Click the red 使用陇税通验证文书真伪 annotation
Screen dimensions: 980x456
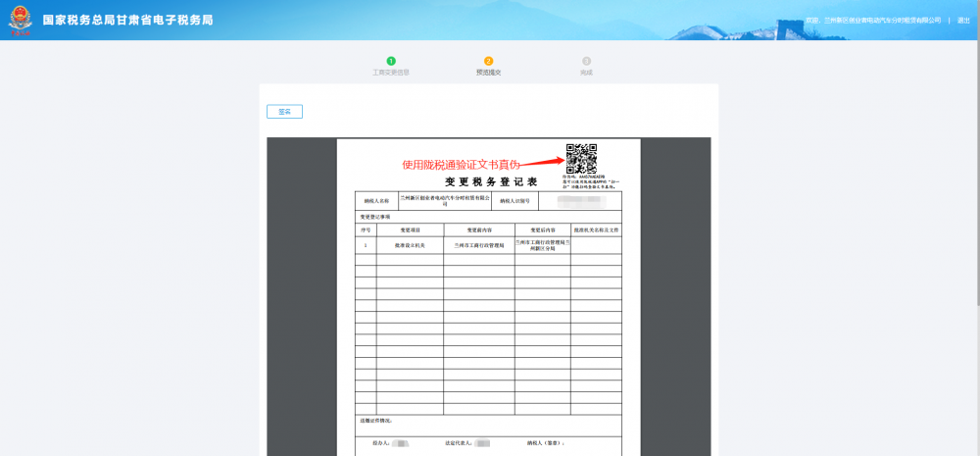[461, 164]
